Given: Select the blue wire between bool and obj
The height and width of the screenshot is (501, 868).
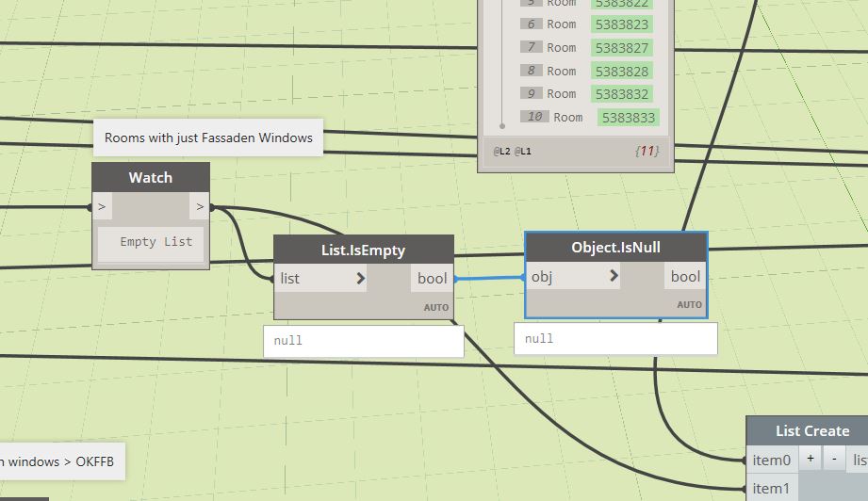Looking at the screenshot, I should coord(489,278).
